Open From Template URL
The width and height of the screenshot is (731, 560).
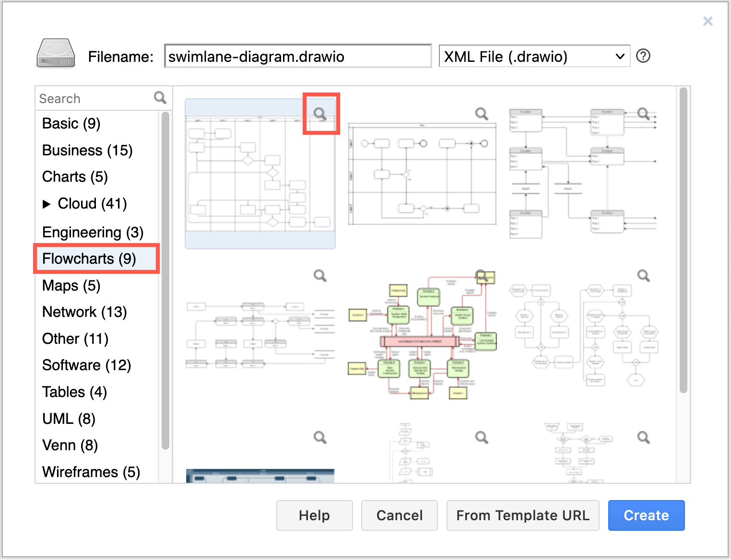[x=523, y=515]
